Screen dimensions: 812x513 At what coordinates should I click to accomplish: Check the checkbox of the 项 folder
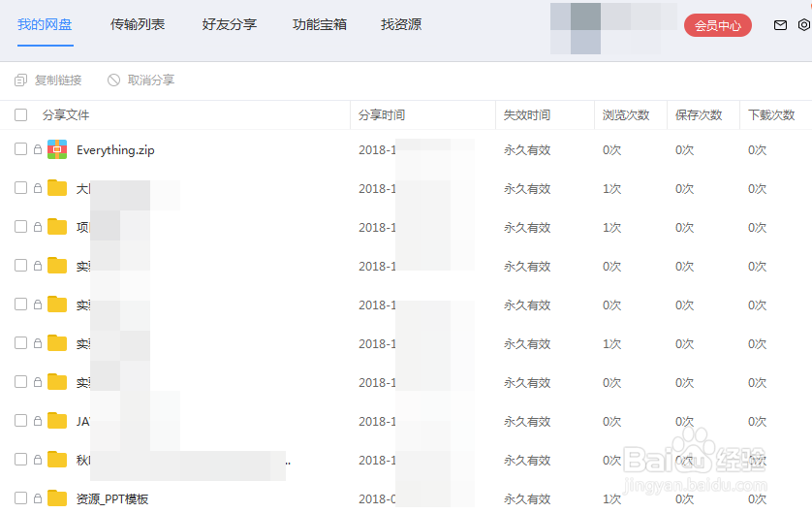[x=20, y=227]
